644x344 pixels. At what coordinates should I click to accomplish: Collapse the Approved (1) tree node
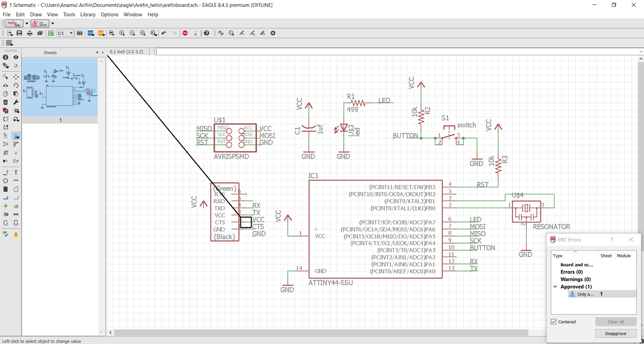[555, 287]
